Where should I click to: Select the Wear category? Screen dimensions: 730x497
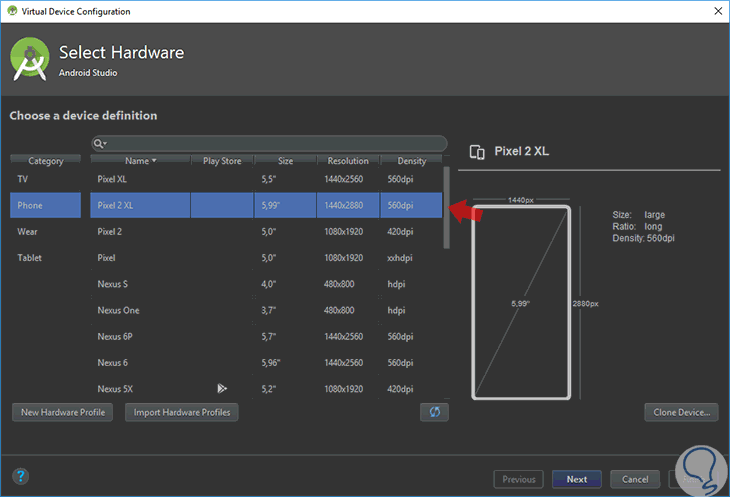(x=45, y=231)
